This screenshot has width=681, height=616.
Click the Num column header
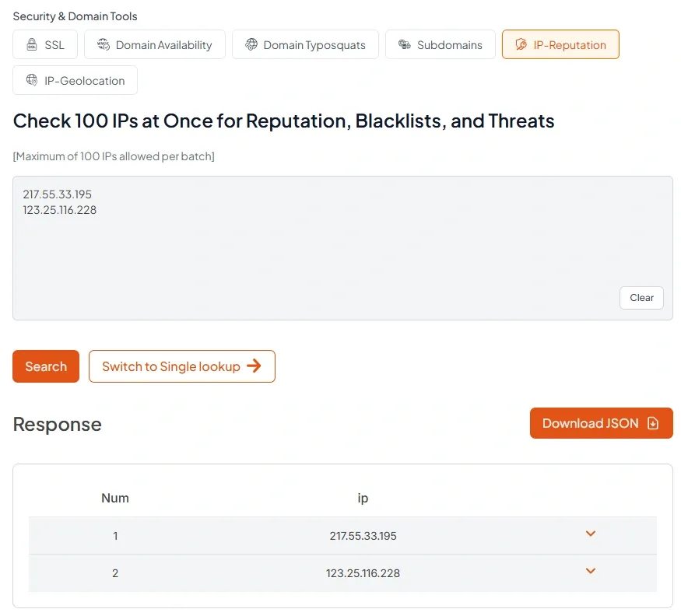tap(115, 498)
